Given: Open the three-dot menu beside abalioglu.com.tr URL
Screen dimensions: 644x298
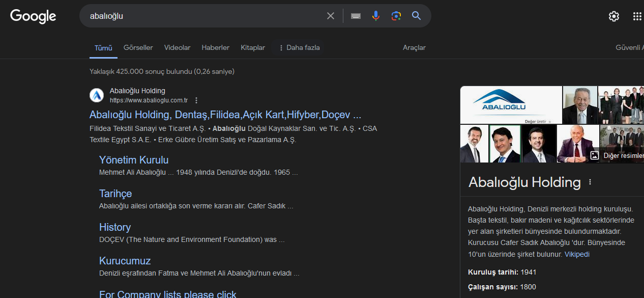Looking at the screenshot, I should pyautogui.click(x=196, y=100).
